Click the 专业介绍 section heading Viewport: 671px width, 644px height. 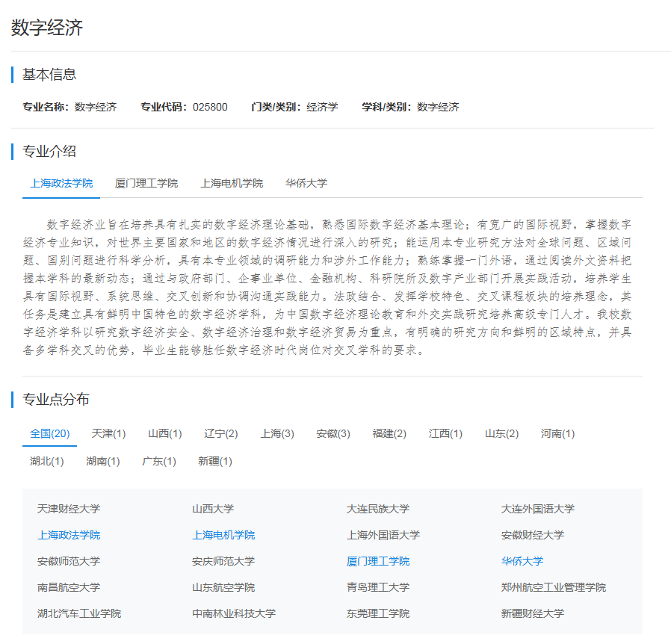[x=49, y=151]
